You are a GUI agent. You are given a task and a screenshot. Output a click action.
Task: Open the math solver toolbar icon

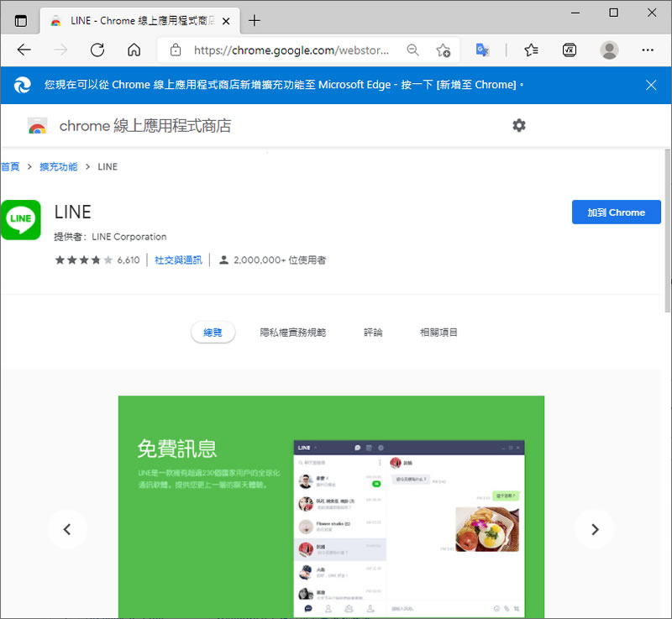point(570,50)
